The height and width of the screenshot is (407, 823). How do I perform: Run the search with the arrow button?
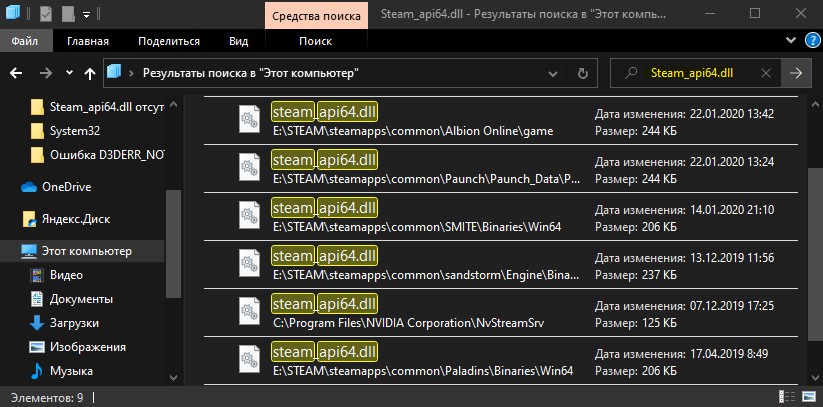click(x=796, y=73)
